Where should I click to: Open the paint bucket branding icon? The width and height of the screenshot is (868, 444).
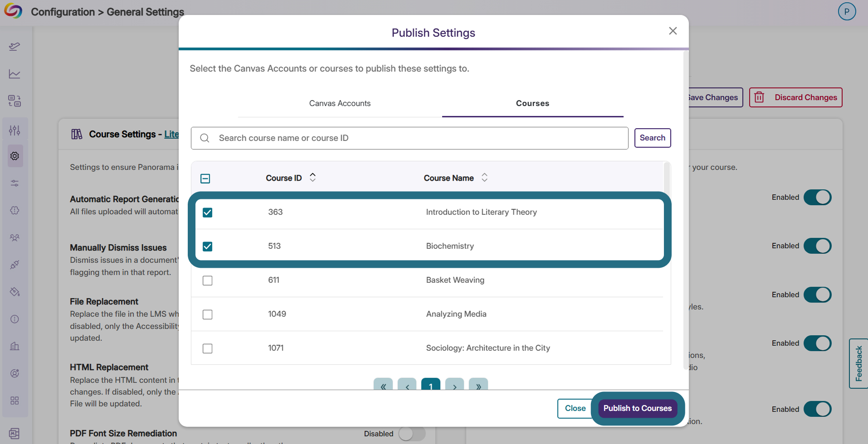[15, 292]
